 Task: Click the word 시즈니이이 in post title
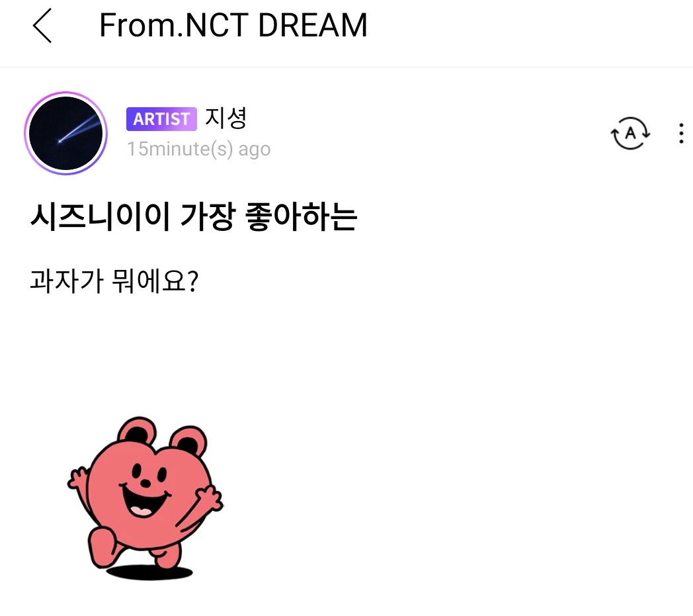tap(100, 216)
